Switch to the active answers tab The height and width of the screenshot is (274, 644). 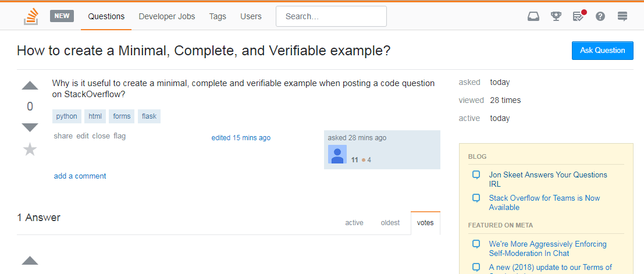click(x=354, y=223)
